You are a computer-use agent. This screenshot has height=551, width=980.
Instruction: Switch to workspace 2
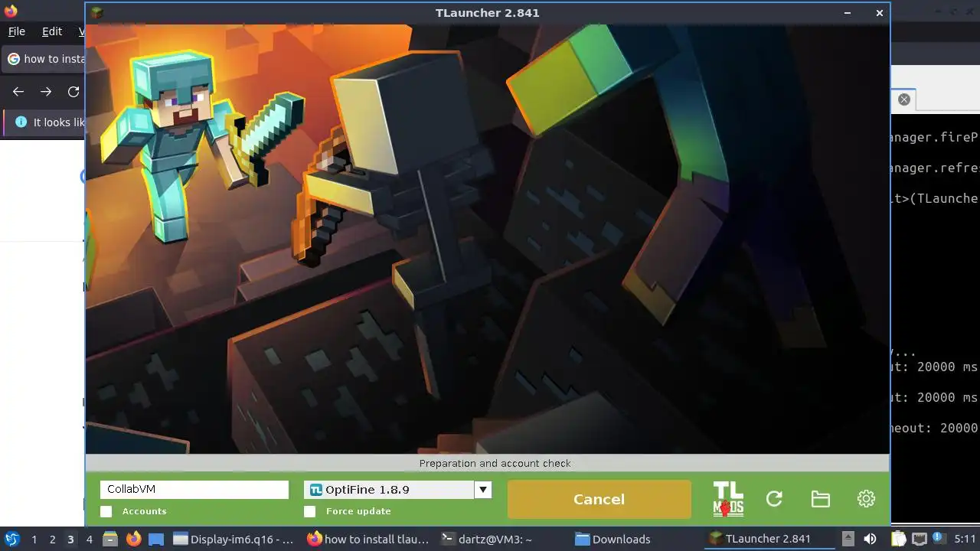[x=52, y=540]
